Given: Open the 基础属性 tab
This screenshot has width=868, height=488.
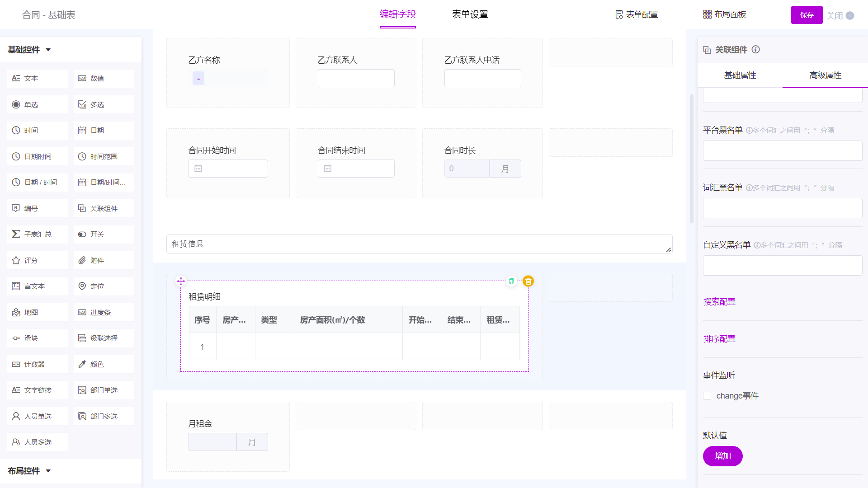Looking at the screenshot, I should [x=740, y=75].
